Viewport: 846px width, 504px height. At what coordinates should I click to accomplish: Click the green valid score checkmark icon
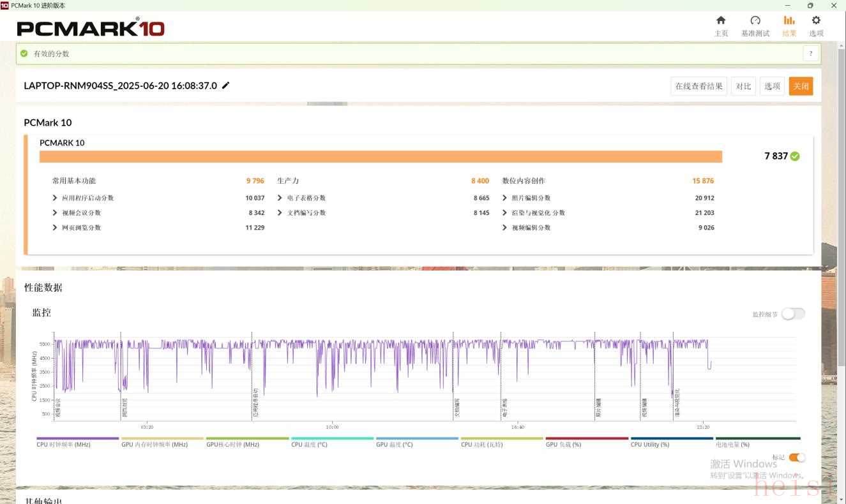pyautogui.click(x=24, y=54)
